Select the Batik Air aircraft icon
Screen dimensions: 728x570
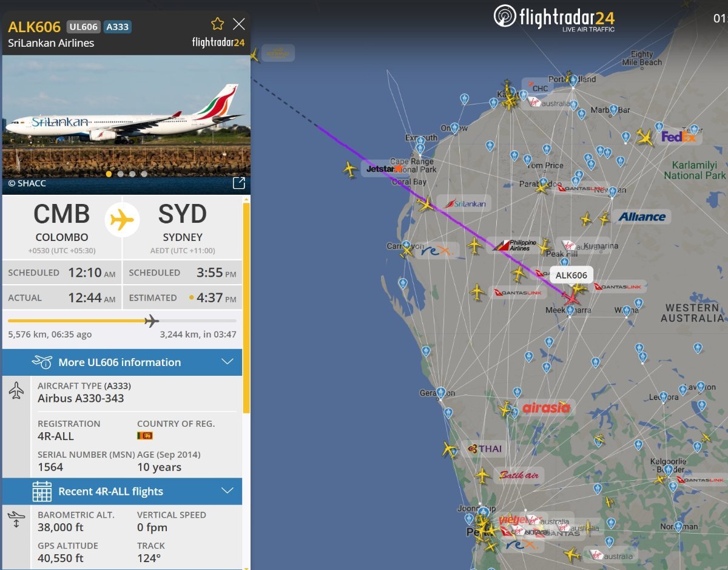click(x=482, y=475)
